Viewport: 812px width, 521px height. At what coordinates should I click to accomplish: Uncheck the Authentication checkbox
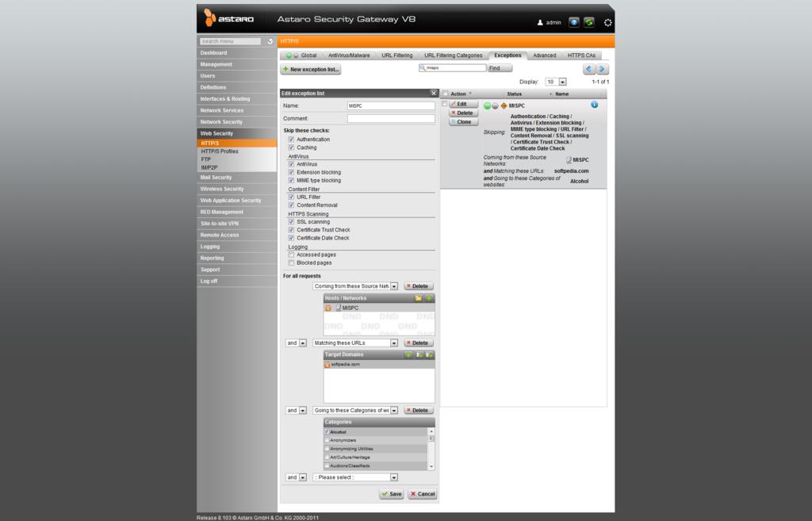point(291,140)
